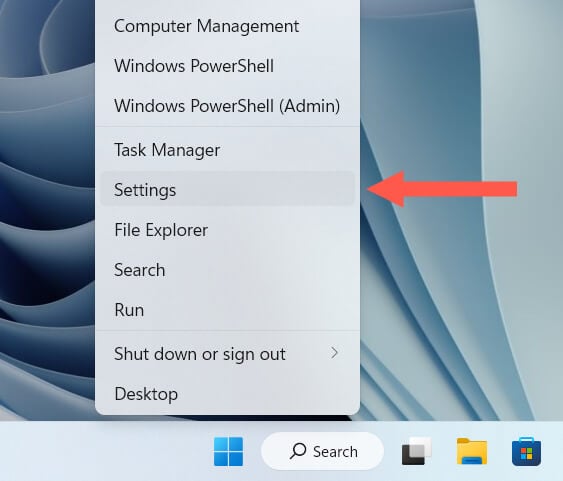563x481 pixels.
Task: Click wallpaper left of the context menu
Action: pos(47,215)
